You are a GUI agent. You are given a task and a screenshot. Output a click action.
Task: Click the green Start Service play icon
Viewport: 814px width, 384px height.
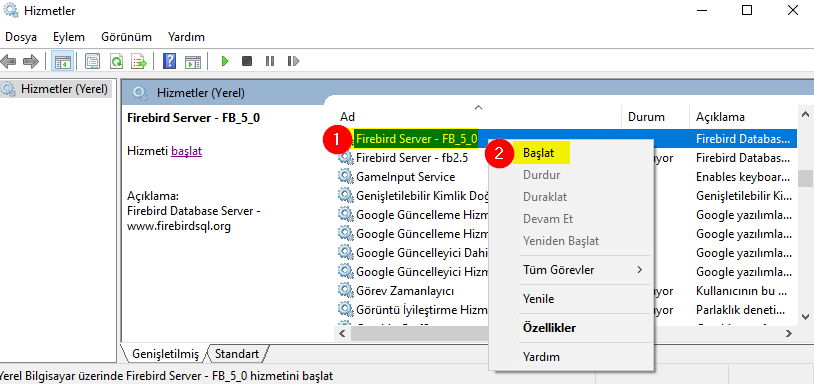point(225,61)
